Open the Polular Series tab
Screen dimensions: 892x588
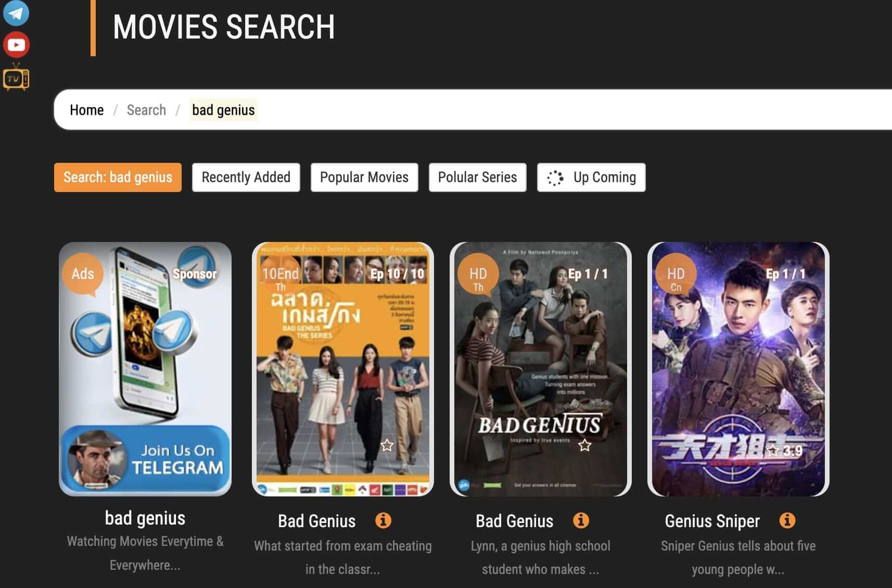tap(477, 177)
